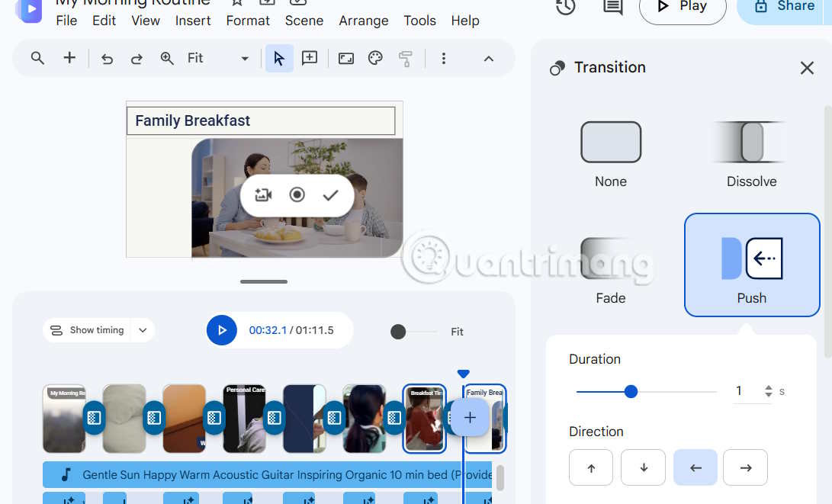
Task: Open the View menu
Action: pos(146,21)
